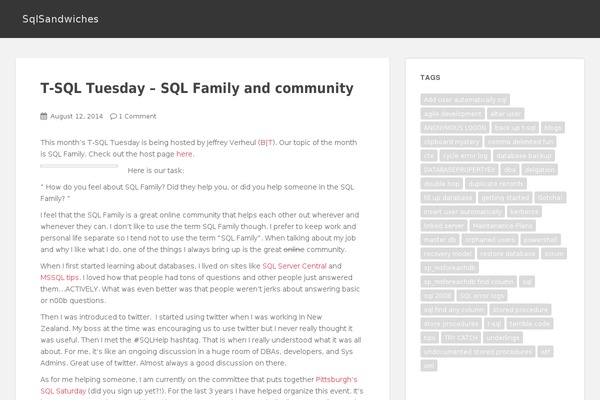Viewport: 600px width, 400px height.
Task: Open the SqlSandwiches site title
Action: 60,19
